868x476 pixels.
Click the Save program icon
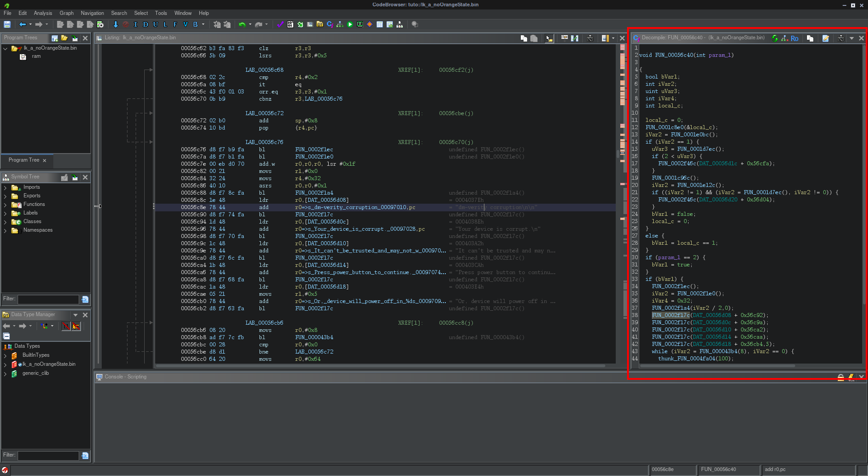[7, 24]
